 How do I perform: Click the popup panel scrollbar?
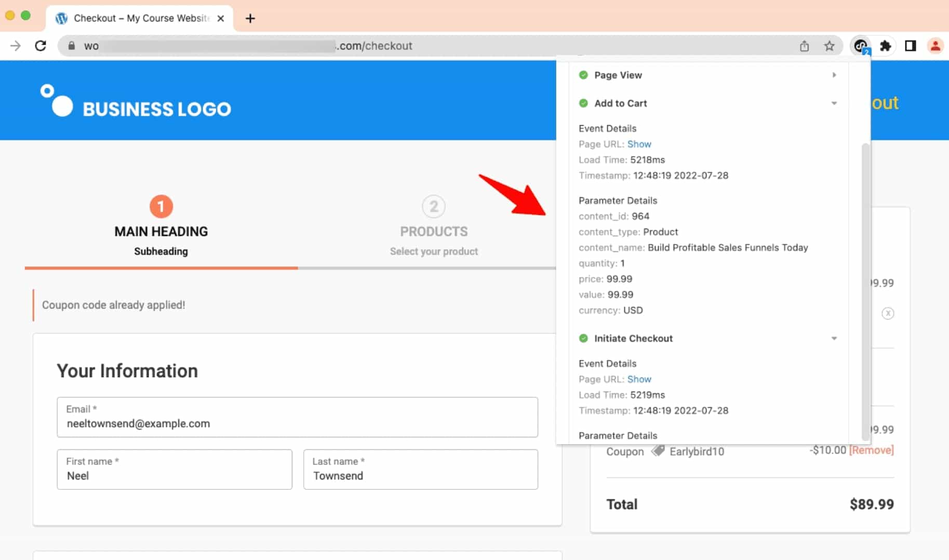click(865, 291)
